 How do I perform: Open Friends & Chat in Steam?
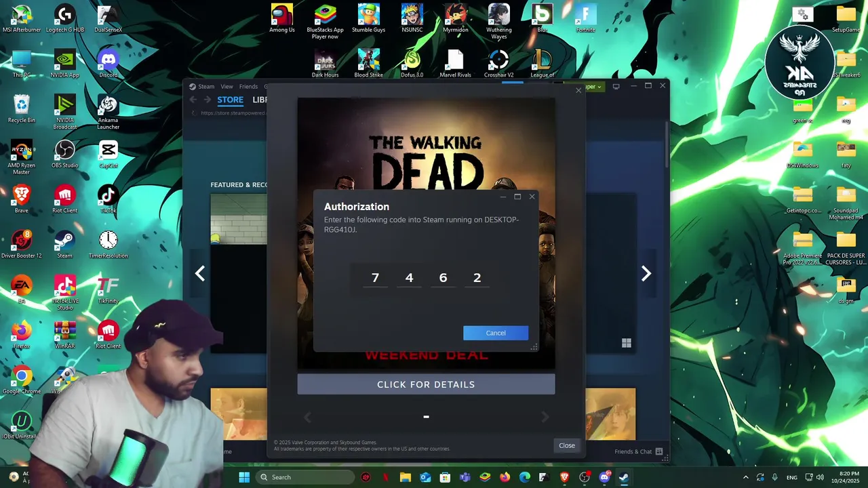pos(638,451)
